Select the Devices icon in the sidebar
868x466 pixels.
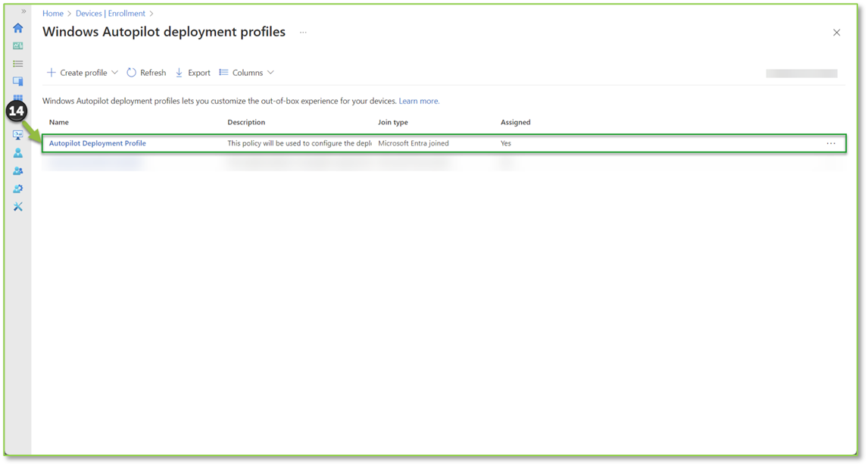(x=17, y=80)
